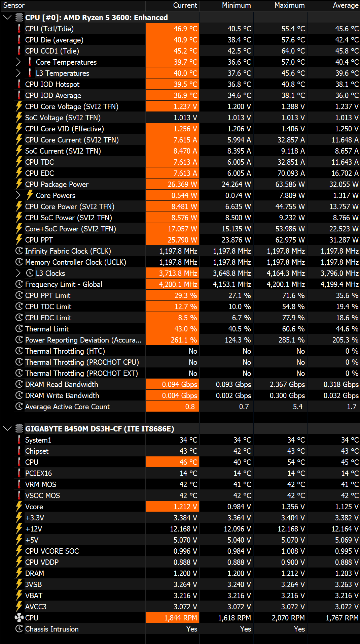Viewport: 360px width, 644px height.
Task: Click the thermometer icon beside VRM MOS
Action: pos(19,484)
